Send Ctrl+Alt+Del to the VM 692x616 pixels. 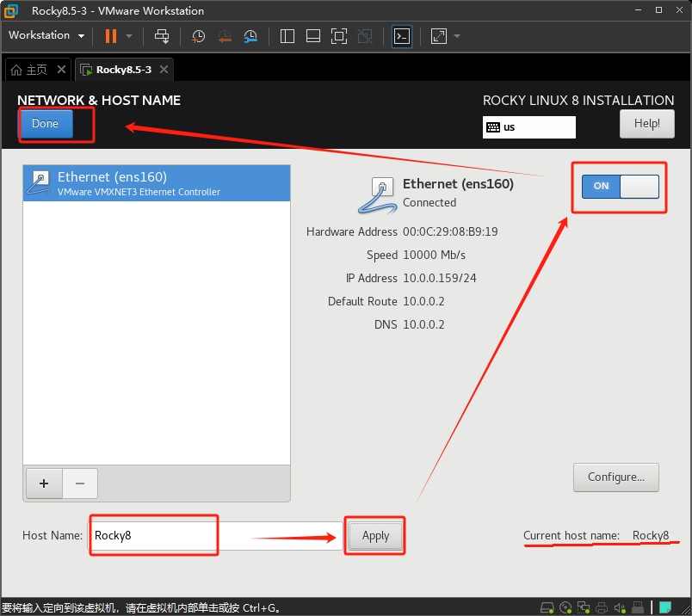(x=162, y=36)
